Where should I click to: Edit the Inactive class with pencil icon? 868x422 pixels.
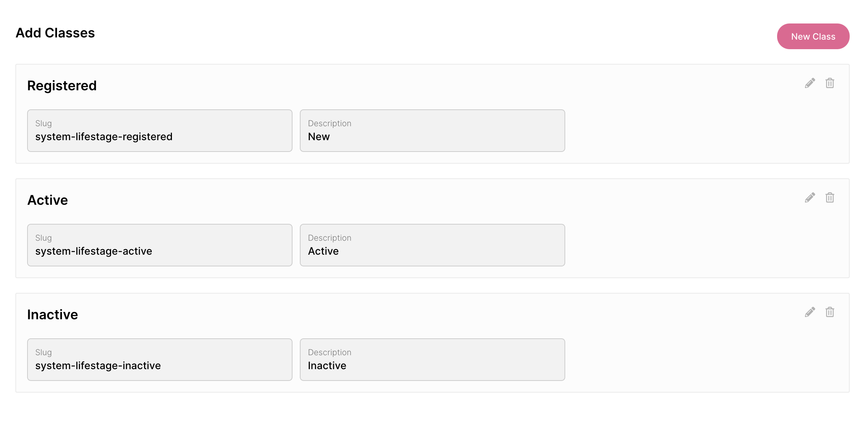point(810,312)
